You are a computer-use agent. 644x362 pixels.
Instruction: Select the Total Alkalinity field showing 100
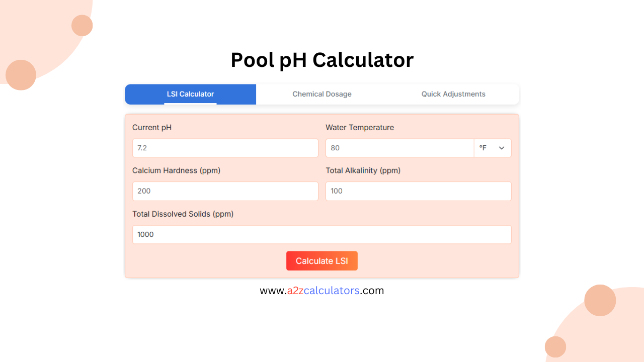click(418, 191)
